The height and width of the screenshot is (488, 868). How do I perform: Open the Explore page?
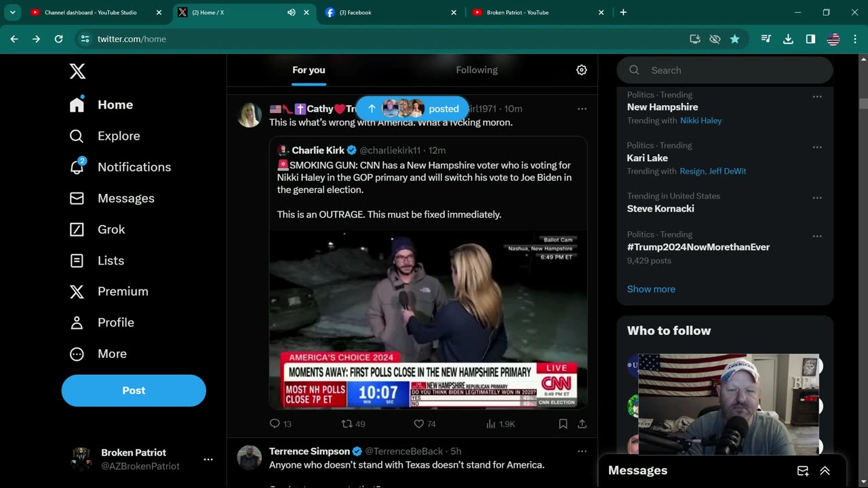(x=105, y=136)
